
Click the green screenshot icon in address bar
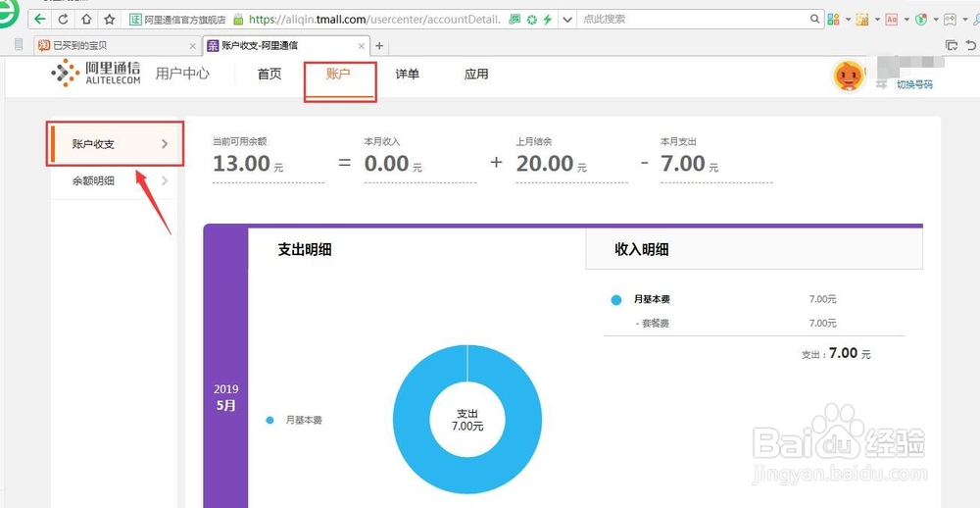coord(514,20)
